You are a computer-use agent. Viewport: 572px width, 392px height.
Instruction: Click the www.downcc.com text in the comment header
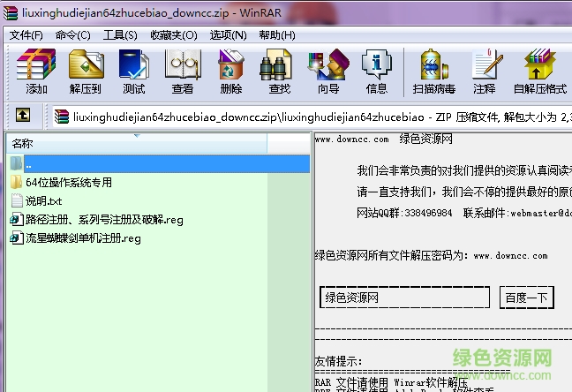[x=351, y=139]
